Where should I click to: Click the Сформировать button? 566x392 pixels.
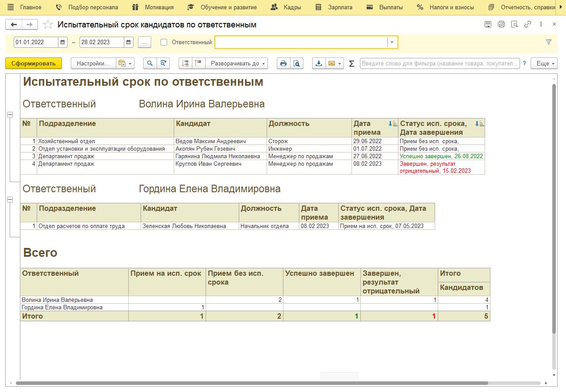[x=34, y=64]
